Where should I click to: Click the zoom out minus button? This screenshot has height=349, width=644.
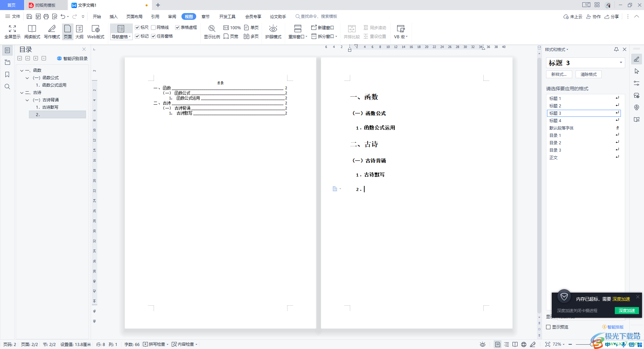pos(570,344)
